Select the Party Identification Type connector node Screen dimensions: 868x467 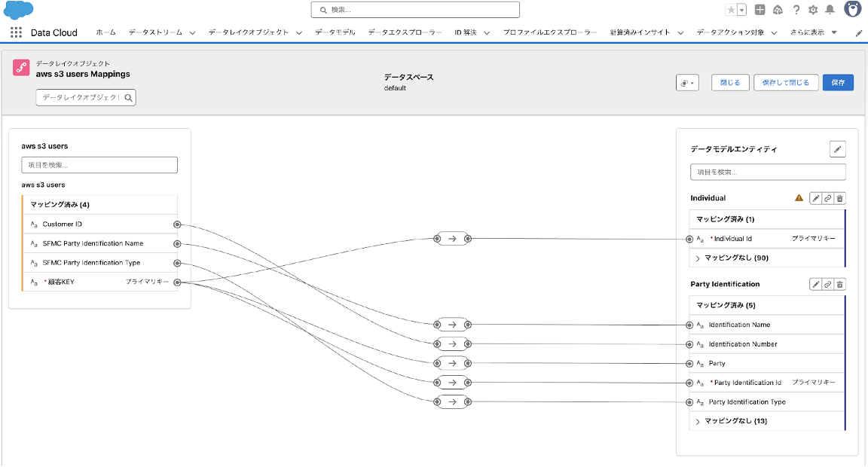pyautogui.click(x=689, y=402)
